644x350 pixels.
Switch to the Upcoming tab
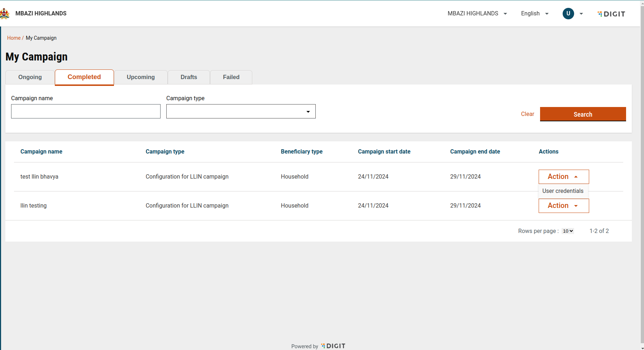pos(140,77)
